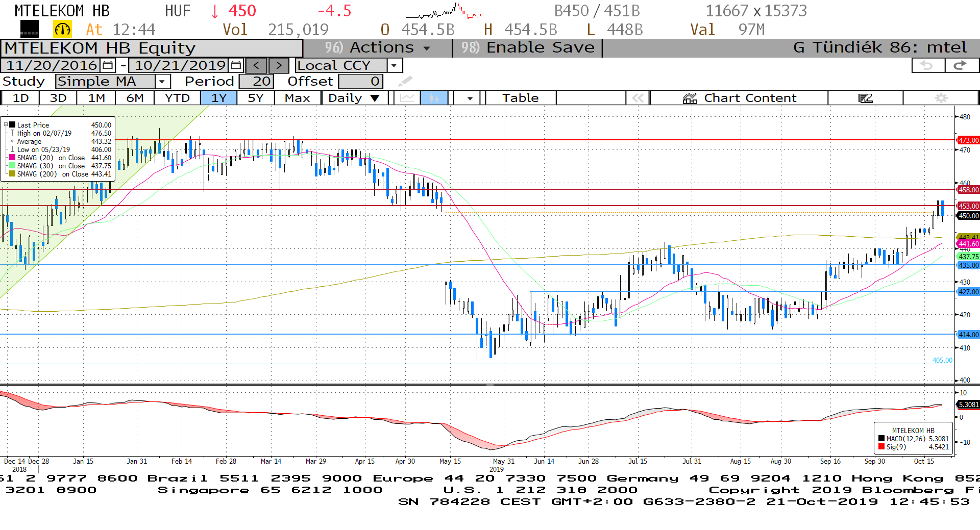Click the black Last Price color swatch
The width and height of the screenshot is (980, 530).
pos(12,125)
